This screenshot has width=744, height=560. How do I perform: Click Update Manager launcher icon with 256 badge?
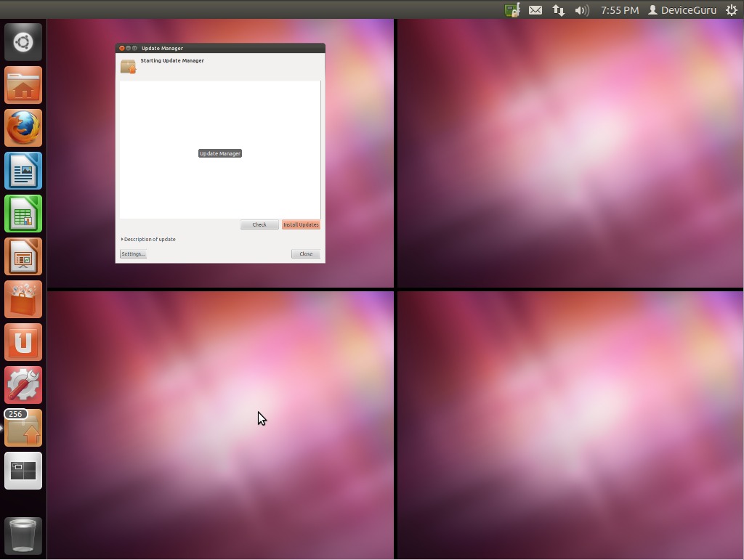pyautogui.click(x=23, y=428)
